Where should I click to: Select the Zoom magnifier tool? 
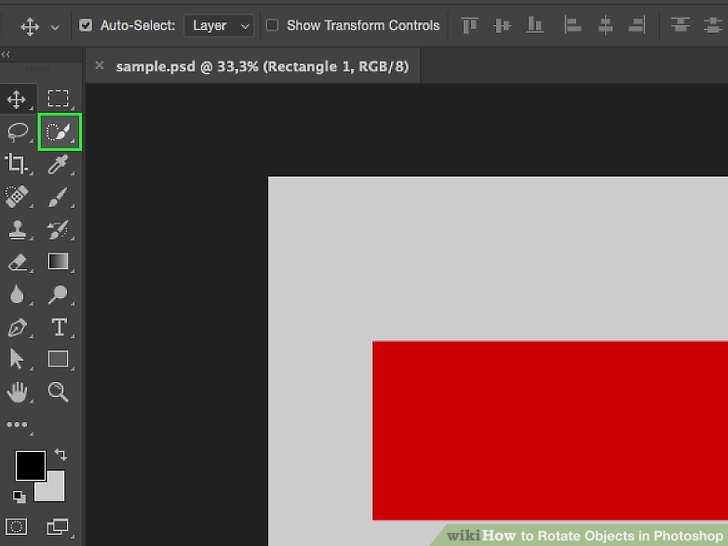(x=58, y=392)
